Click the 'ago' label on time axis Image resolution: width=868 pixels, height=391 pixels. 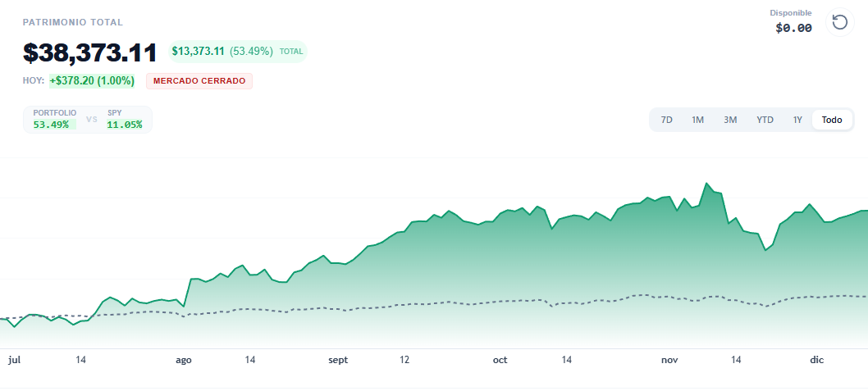(x=184, y=360)
